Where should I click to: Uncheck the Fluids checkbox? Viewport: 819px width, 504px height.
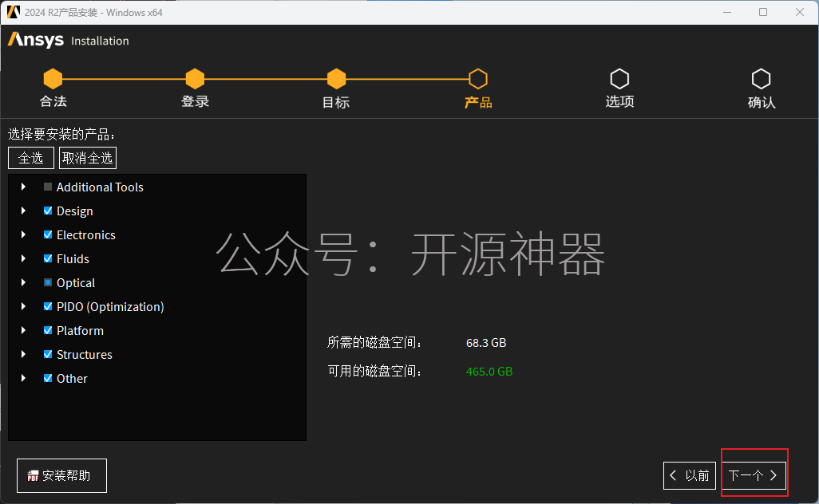[48, 258]
